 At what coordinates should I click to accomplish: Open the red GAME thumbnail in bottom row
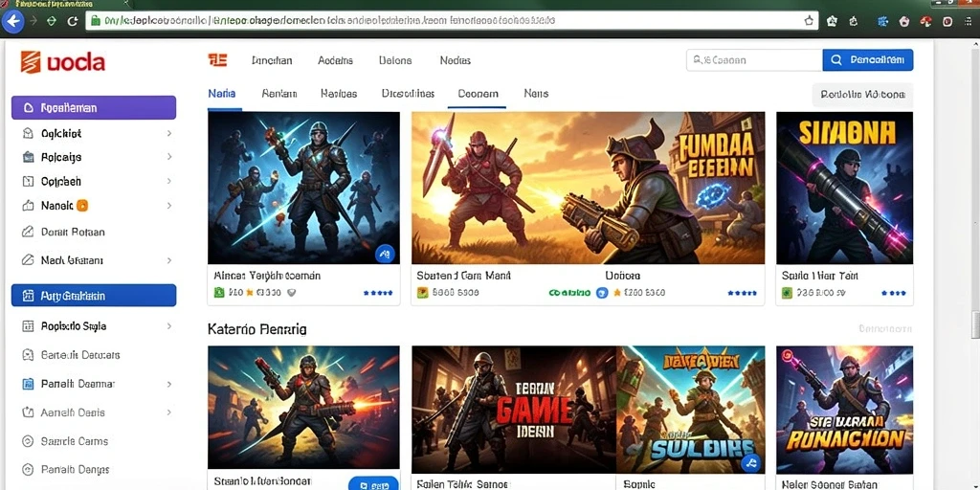pyautogui.click(x=514, y=410)
